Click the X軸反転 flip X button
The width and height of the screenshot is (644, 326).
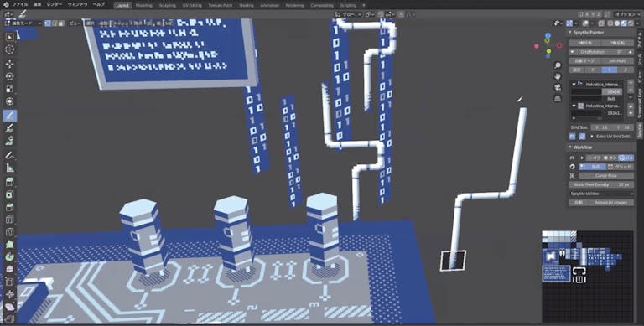[x=584, y=43]
